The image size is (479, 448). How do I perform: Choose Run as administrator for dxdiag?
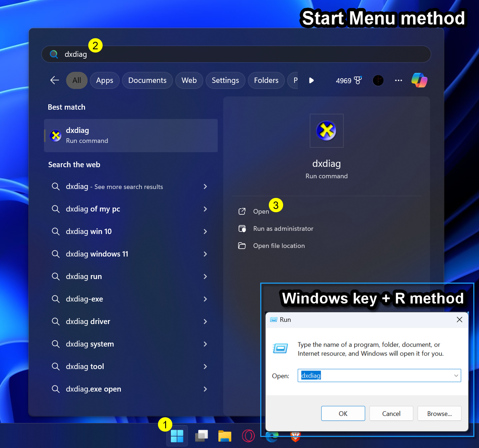click(x=283, y=229)
